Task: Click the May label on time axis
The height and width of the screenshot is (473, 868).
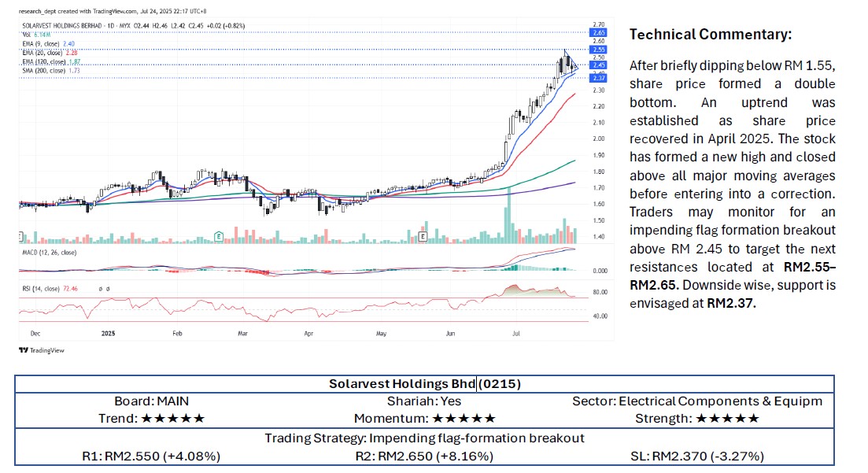Action: point(381,334)
